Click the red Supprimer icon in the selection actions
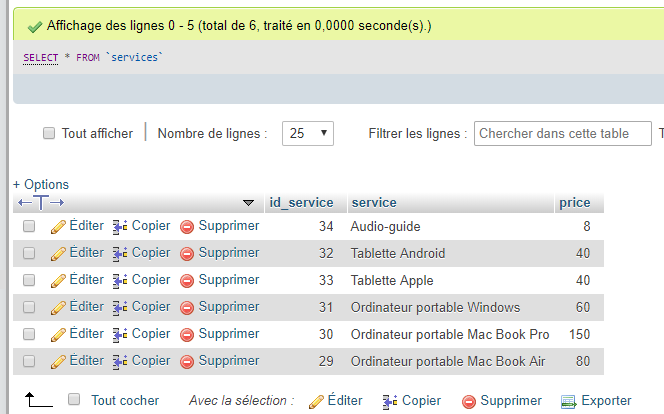 pos(469,401)
